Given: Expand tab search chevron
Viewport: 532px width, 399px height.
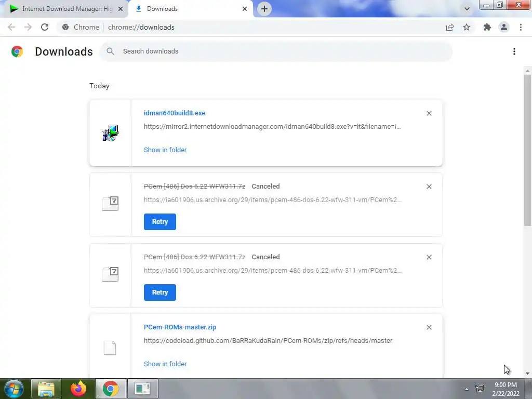Looking at the screenshot, I should (467, 9).
